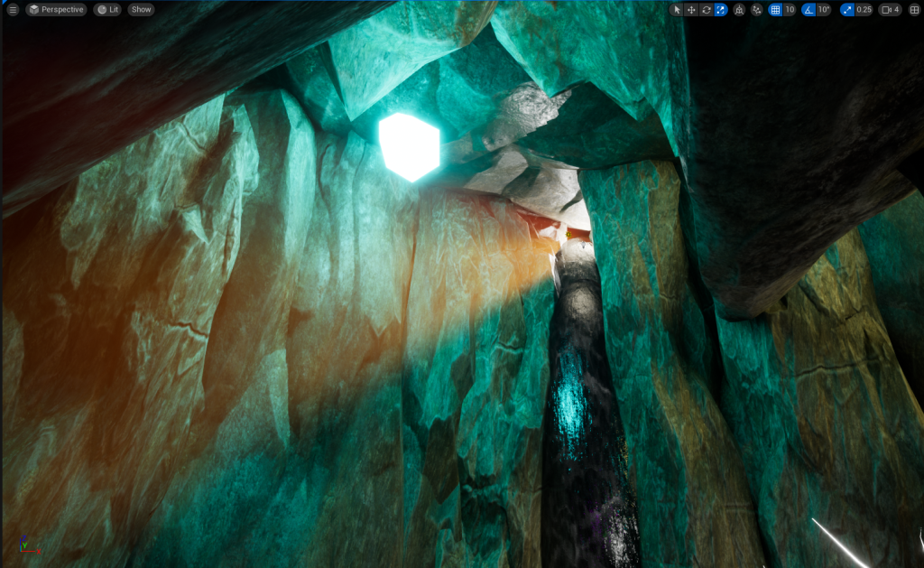Image resolution: width=924 pixels, height=568 pixels.
Task: Select the Scale tool
Action: coord(721,10)
